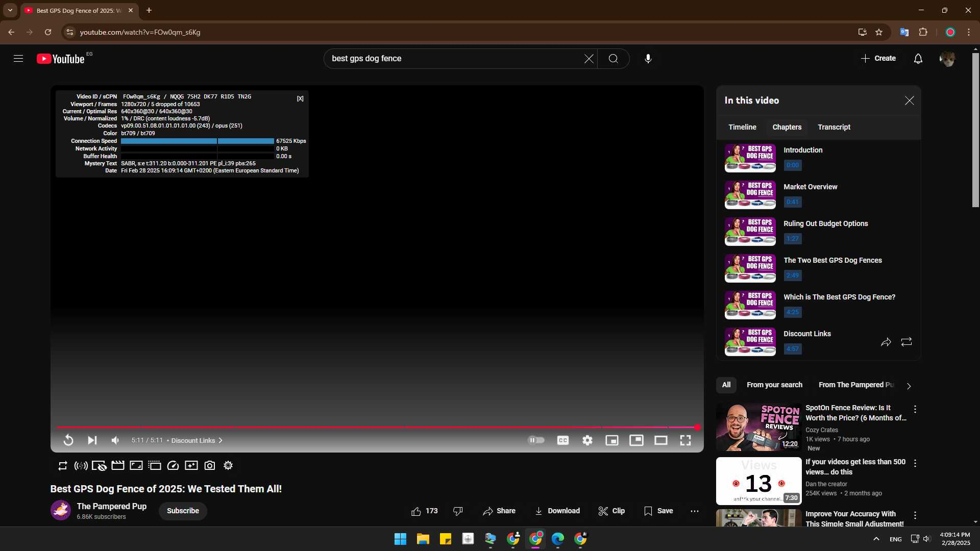Select the All filter chip
The height and width of the screenshot is (551, 980).
[726, 385]
